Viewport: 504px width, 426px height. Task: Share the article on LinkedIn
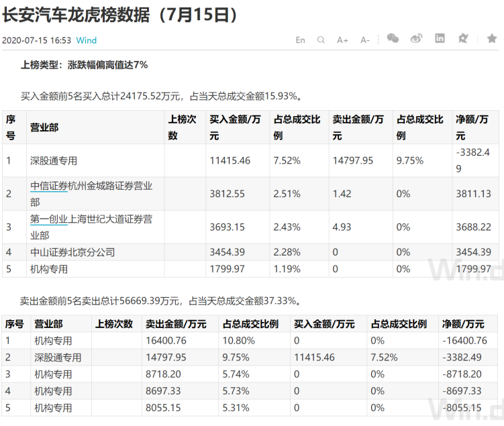click(x=440, y=39)
